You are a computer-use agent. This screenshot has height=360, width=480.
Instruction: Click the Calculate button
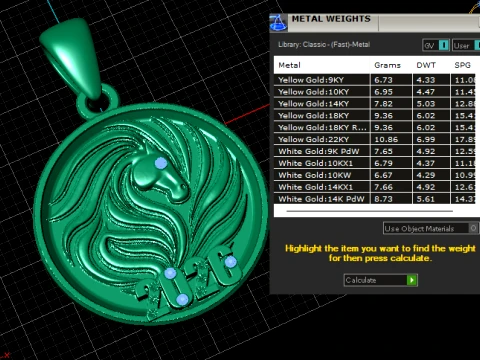pyautogui.click(x=380, y=280)
